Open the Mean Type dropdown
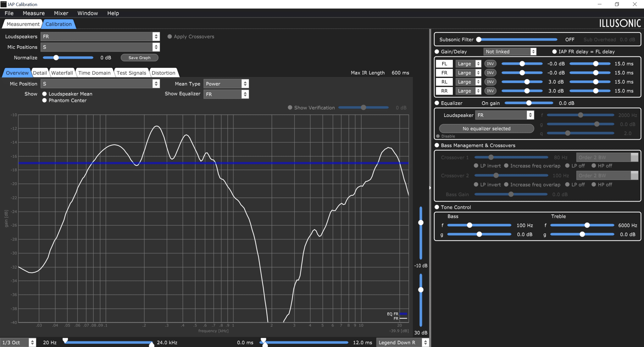Screen dimensions: 644x347 (x=226, y=84)
